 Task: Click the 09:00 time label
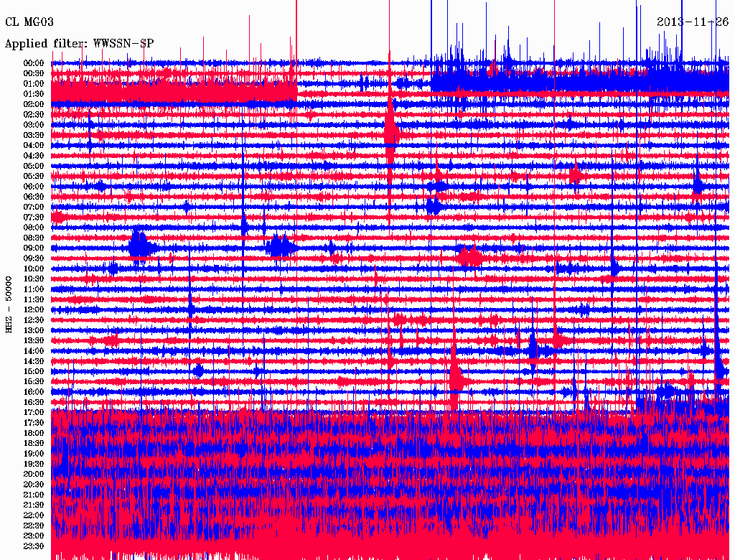click(34, 248)
